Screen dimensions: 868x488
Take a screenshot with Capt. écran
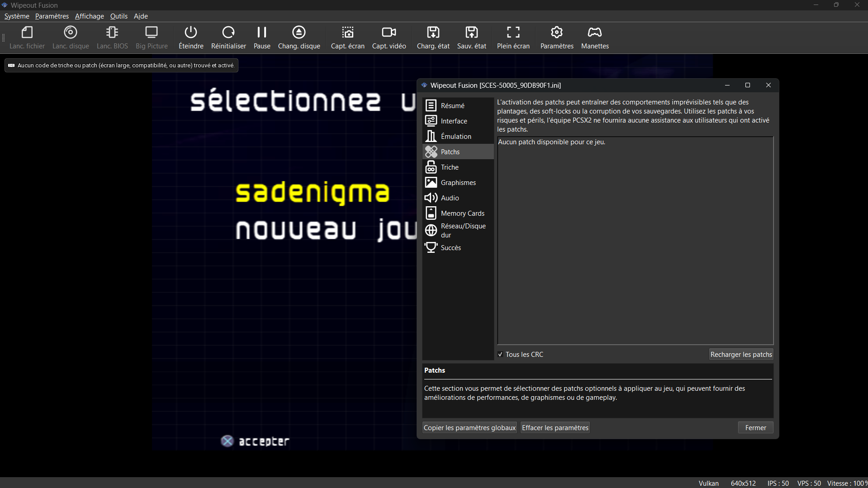(x=347, y=38)
